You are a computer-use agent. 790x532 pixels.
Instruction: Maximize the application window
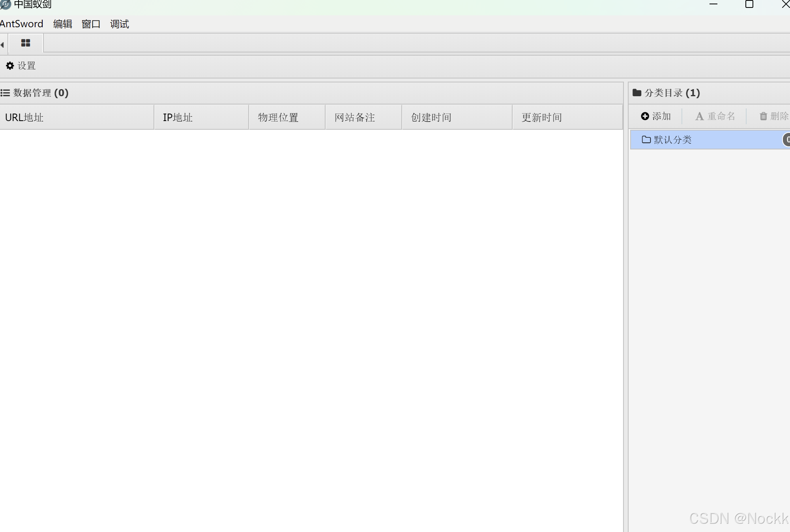(x=749, y=4)
